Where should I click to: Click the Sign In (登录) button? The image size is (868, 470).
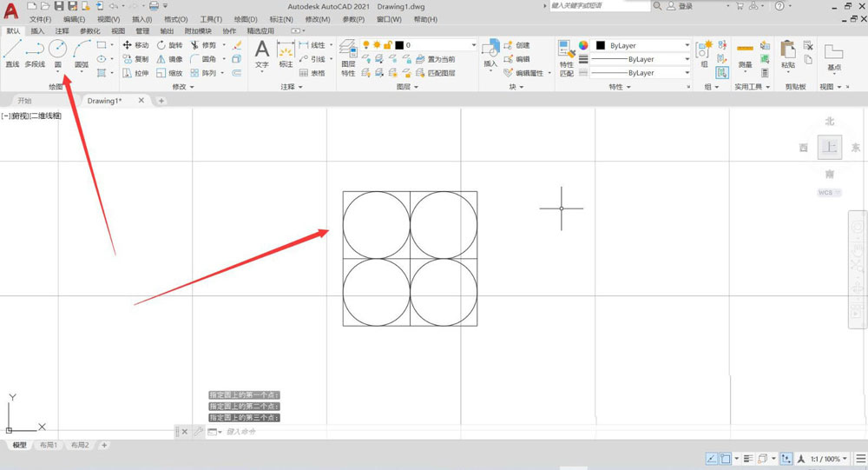pos(680,6)
